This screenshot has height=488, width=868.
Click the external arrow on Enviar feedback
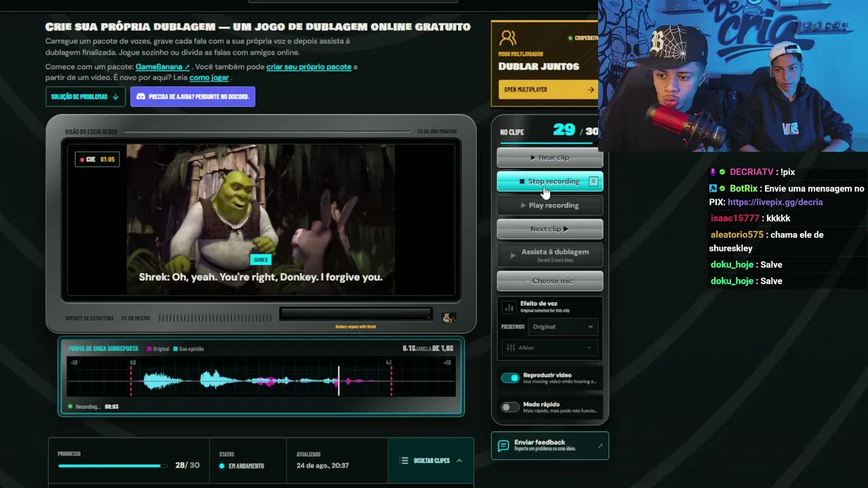[x=600, y=445]
